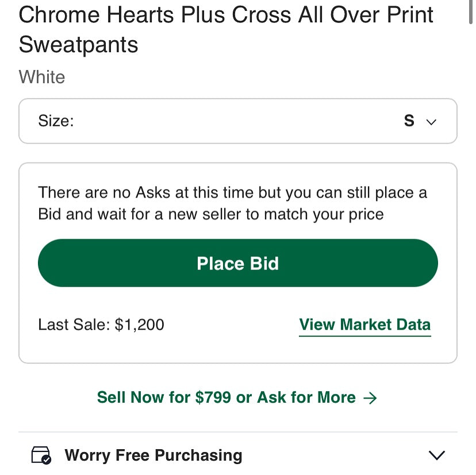Screen dimensions: 476x475
Task: Select the White colorway label
Action: pyautogui.click(x=41, y=77)
